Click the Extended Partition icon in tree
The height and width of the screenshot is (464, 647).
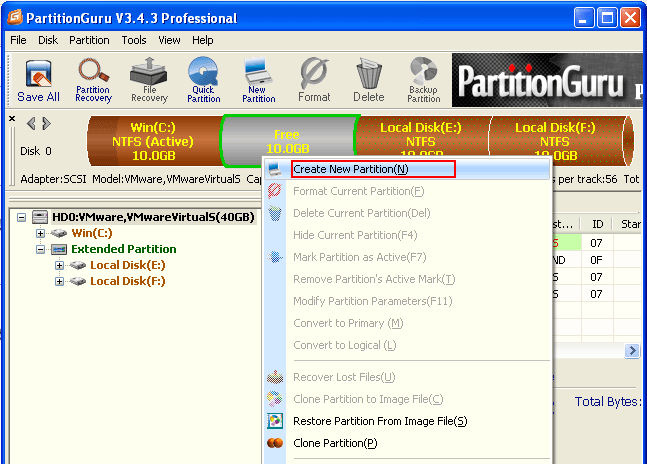coord(59,249)
